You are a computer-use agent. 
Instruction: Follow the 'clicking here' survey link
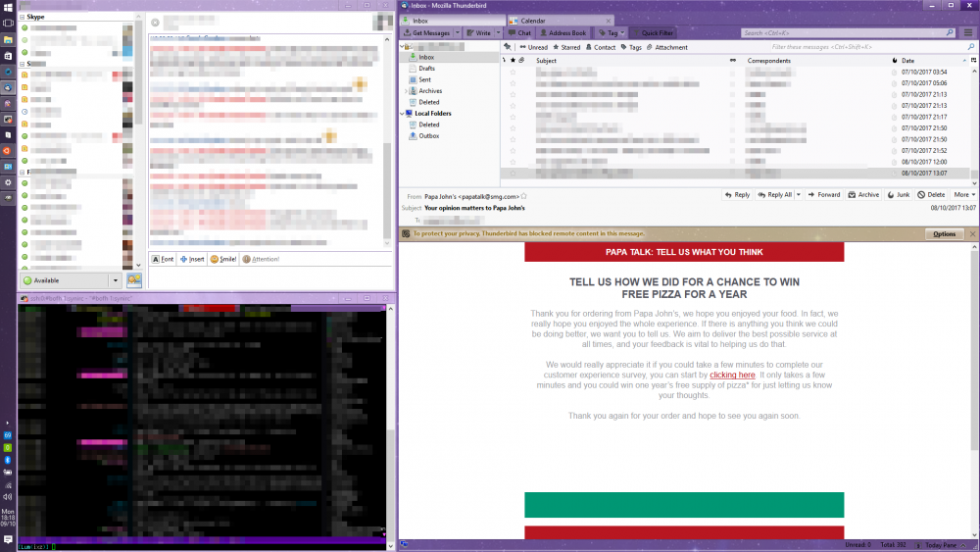(732, 375)
